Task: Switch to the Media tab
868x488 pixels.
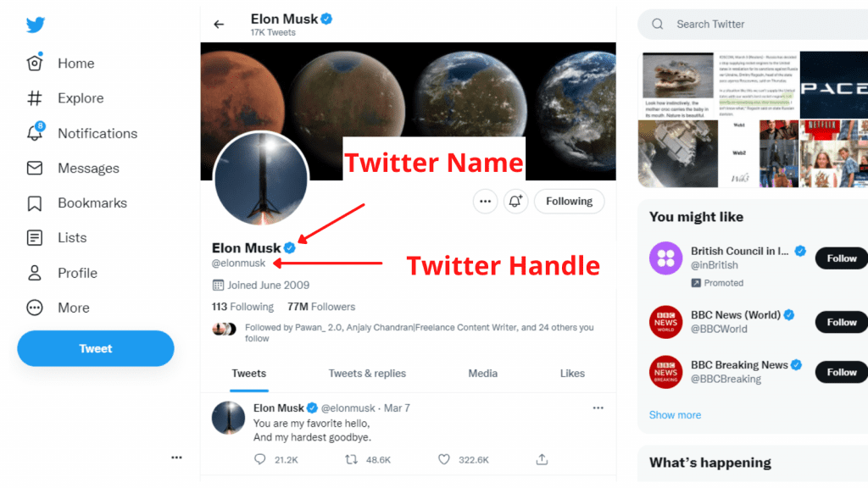Action: click(482, 373)
